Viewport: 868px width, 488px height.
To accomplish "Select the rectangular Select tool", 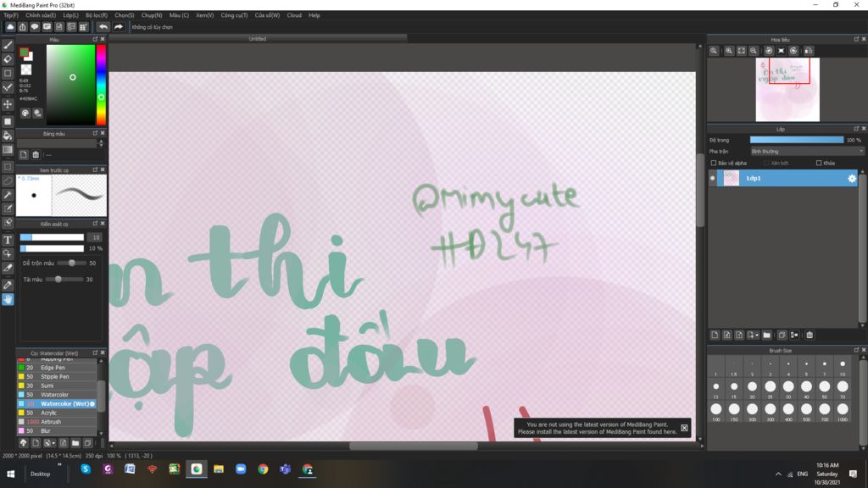I will pos(8,166).
